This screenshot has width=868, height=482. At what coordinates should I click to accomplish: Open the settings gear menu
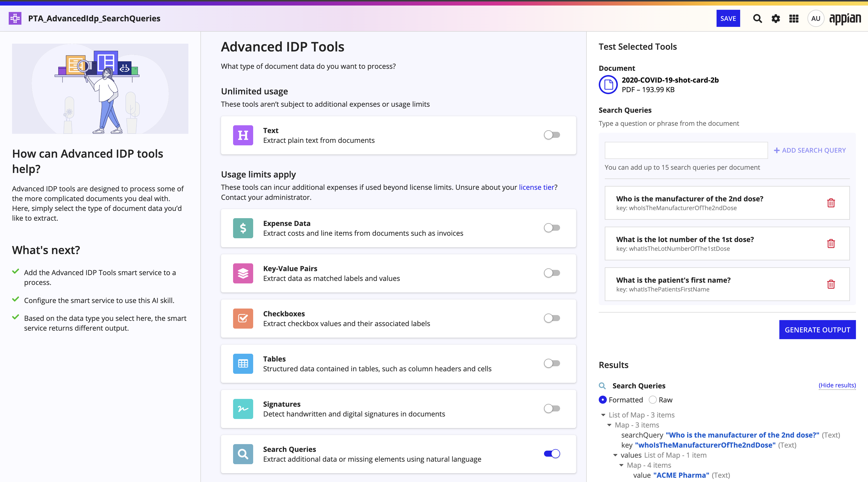tap(776, 19)
